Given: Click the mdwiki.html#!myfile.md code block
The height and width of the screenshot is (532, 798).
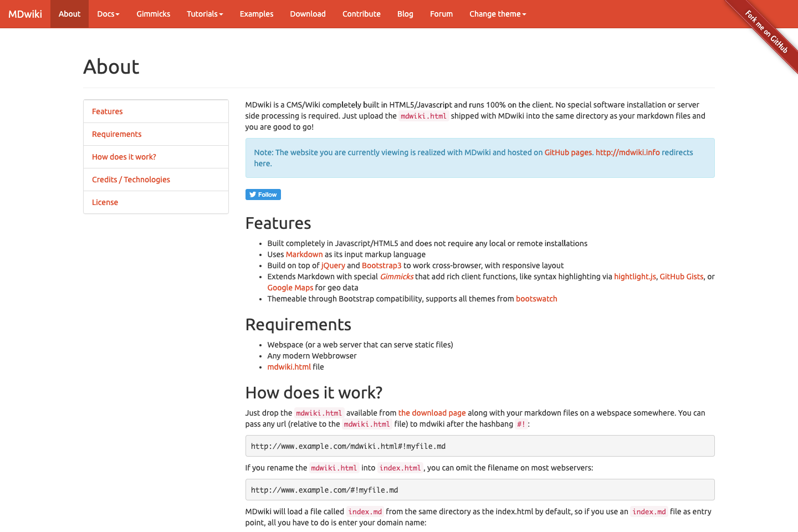Looking at the screenshot, I should point(480,446).
